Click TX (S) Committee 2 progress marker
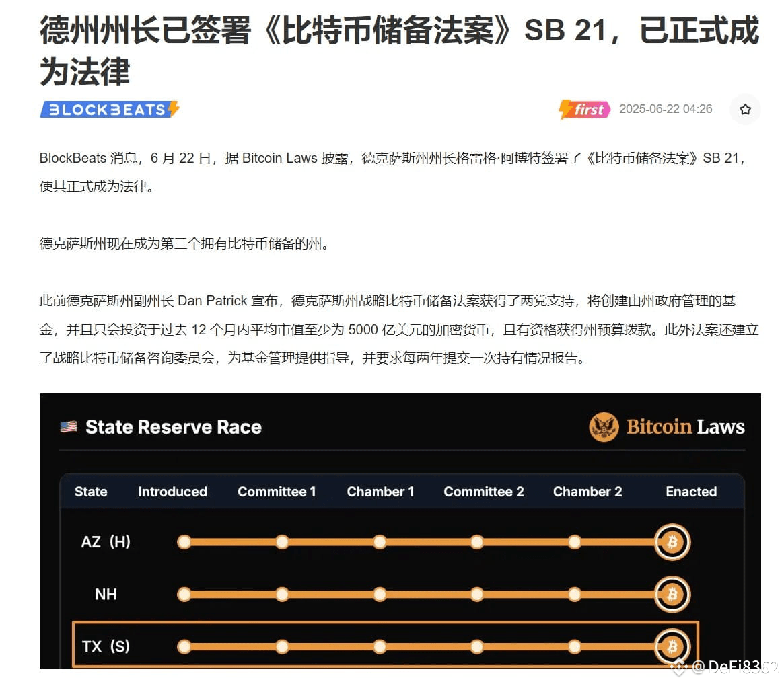The image size is (784, 684). pyautogui.click(x=477, y=646)
